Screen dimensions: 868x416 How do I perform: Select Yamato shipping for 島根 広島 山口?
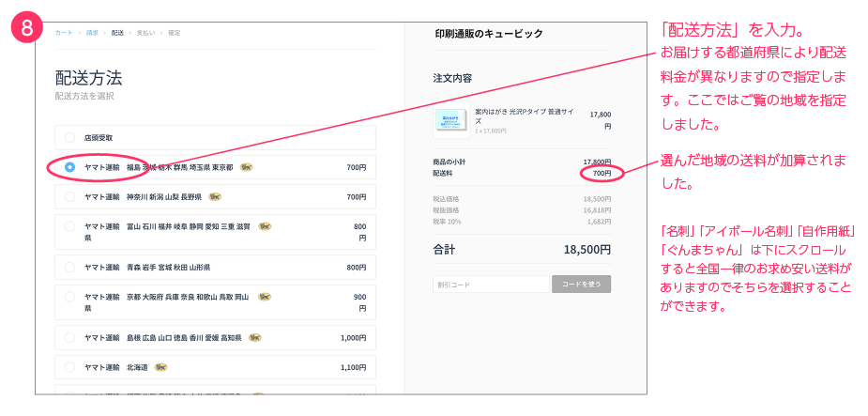click(69, 337)
